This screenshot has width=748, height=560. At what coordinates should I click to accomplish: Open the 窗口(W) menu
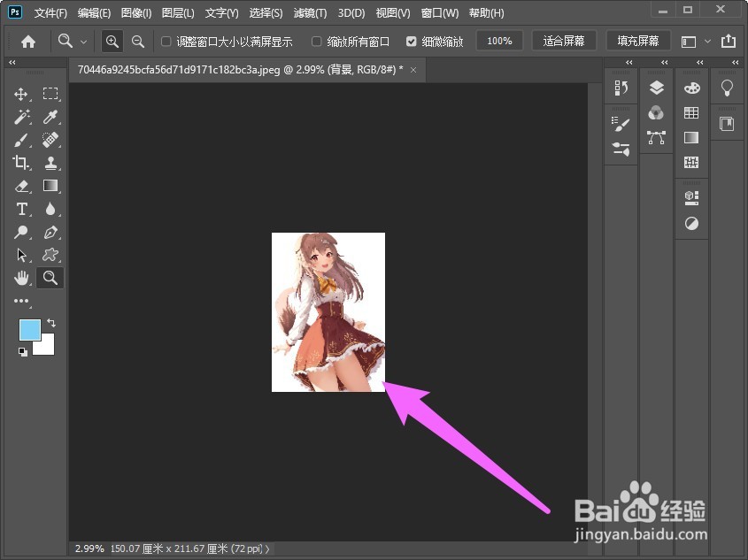pos(440,13)
